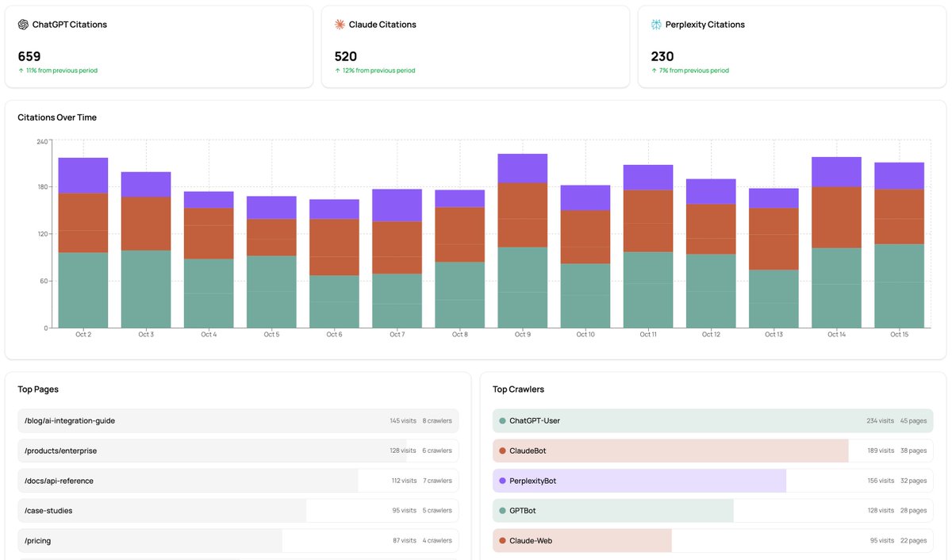Select the green dot beside GPTBot
This screenshot has width=952, height=560.
501,510
